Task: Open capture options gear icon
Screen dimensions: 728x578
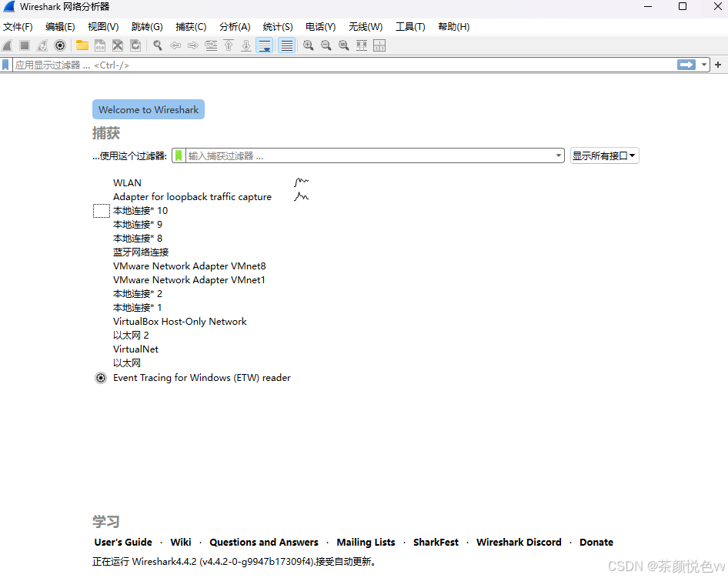Action: click(60, 45)
